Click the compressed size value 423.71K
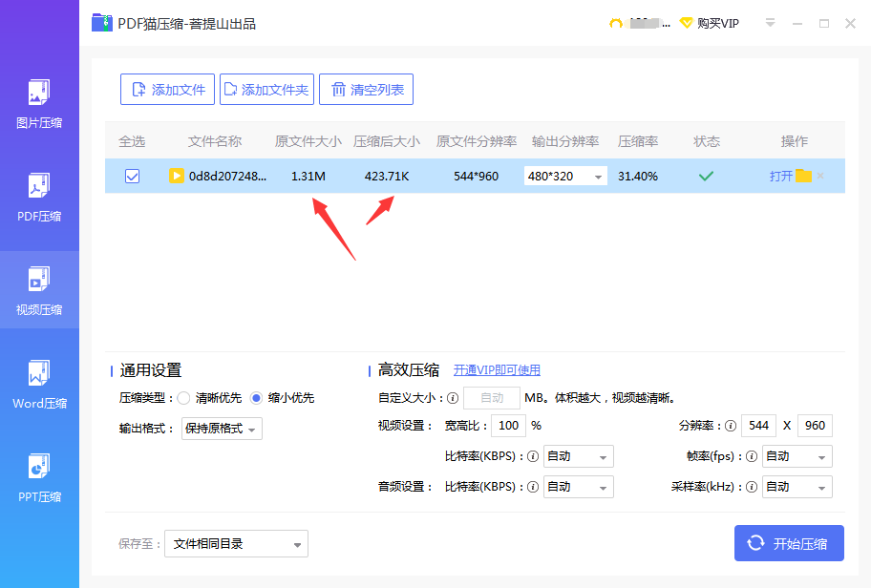 387,176
